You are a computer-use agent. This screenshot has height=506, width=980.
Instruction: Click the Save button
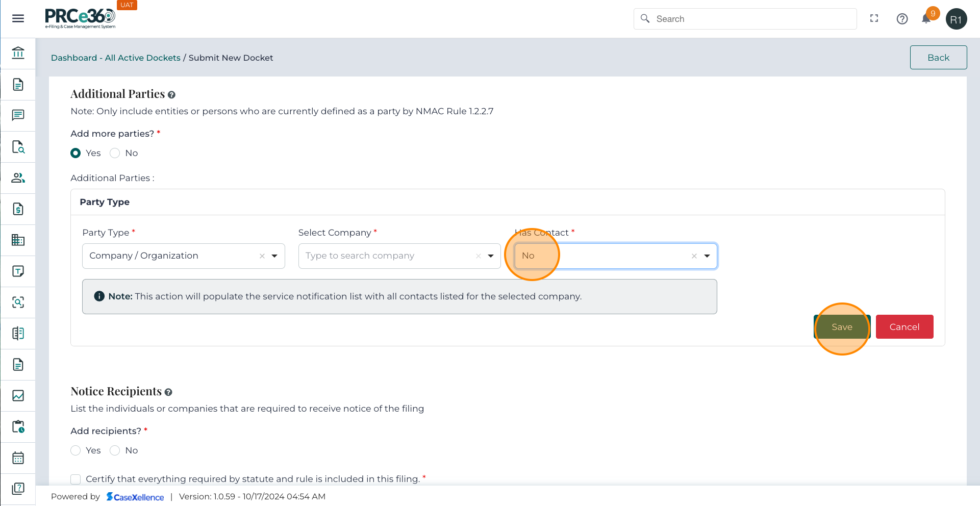tap(842, 327)
